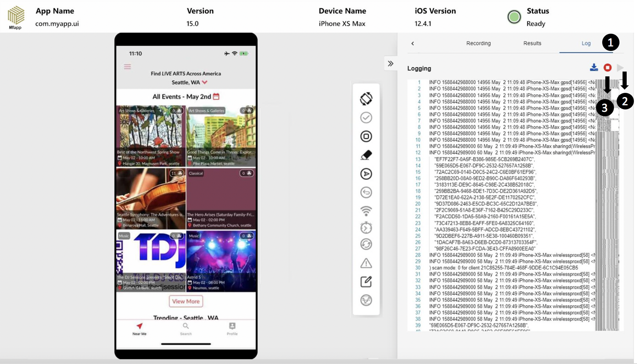Open The DJ Sessions event card

151,261
